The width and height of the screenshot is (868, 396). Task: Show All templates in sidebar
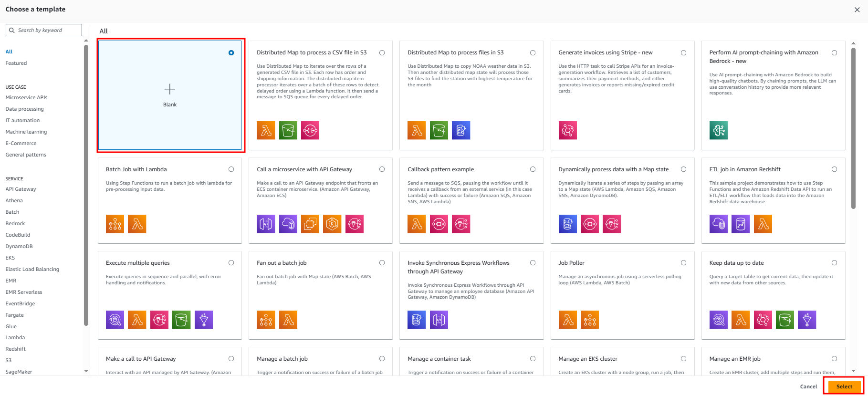tap(9, 52)
